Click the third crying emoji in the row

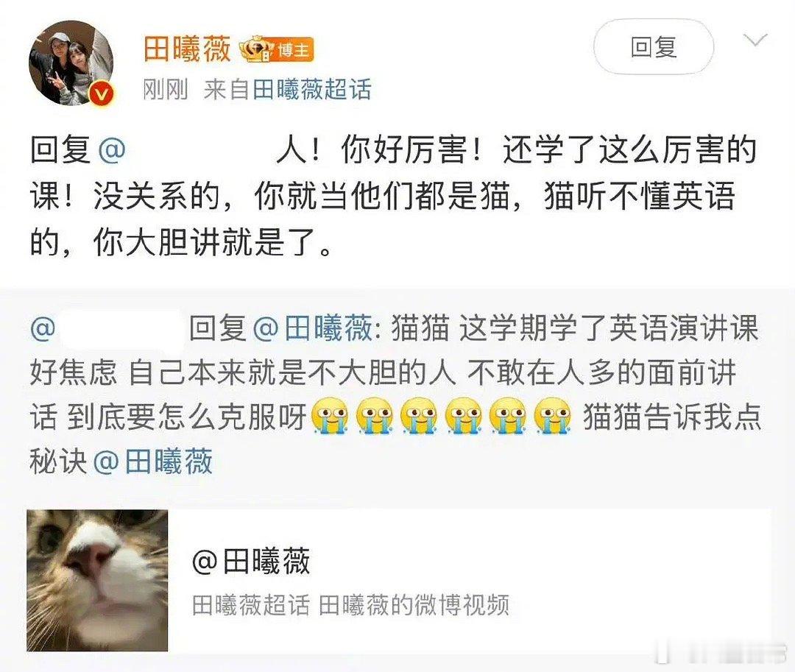point(419,416)
